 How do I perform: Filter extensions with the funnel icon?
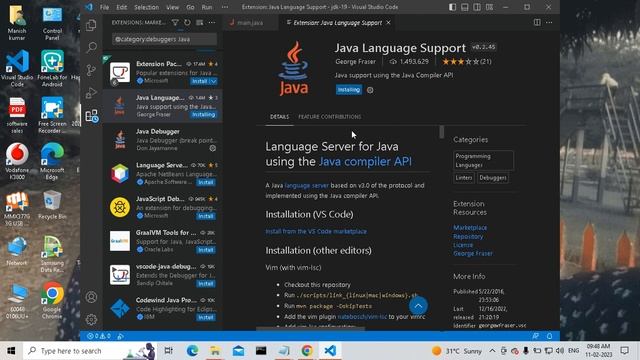coord(175,22)
